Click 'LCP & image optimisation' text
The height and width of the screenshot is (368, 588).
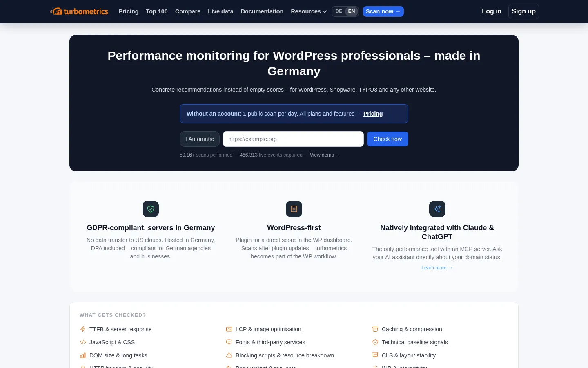click(268, 329)
